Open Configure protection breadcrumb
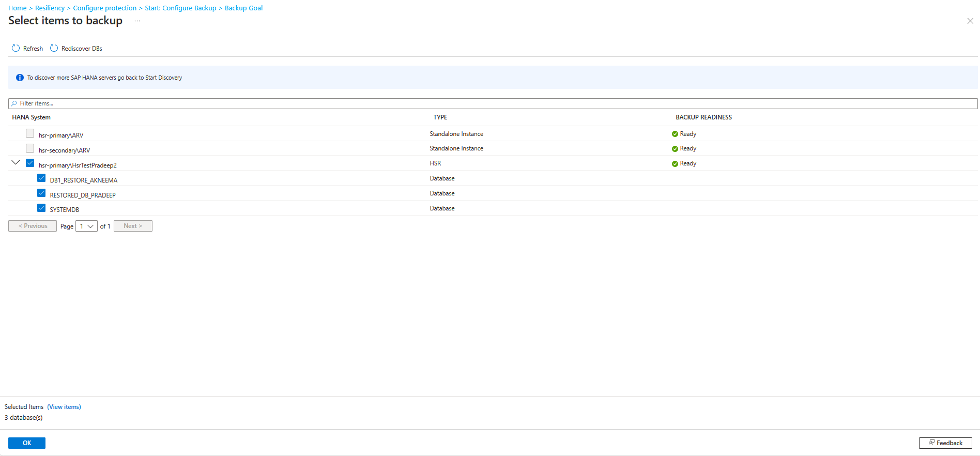980x456 pixels. 105,8
